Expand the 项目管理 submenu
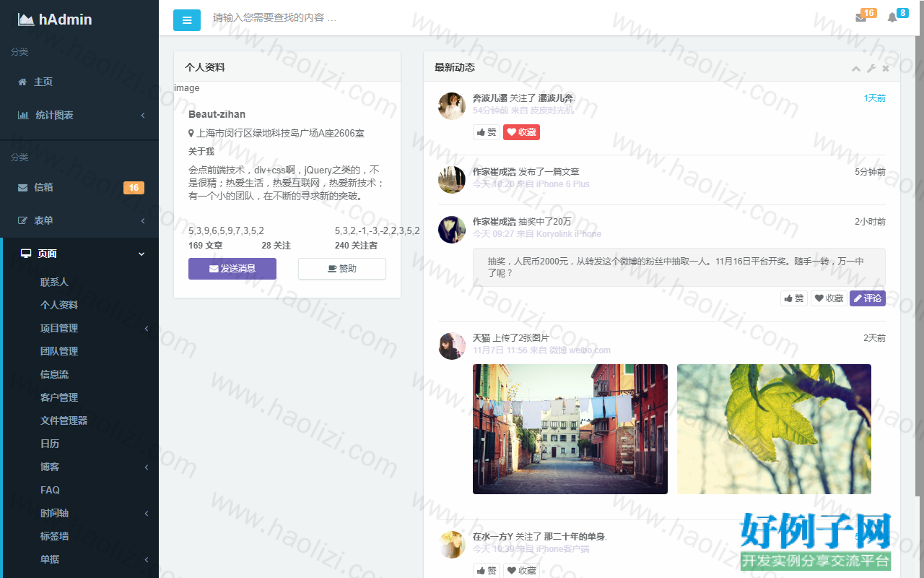The image size is (924, 578). (x=147, y=329)
